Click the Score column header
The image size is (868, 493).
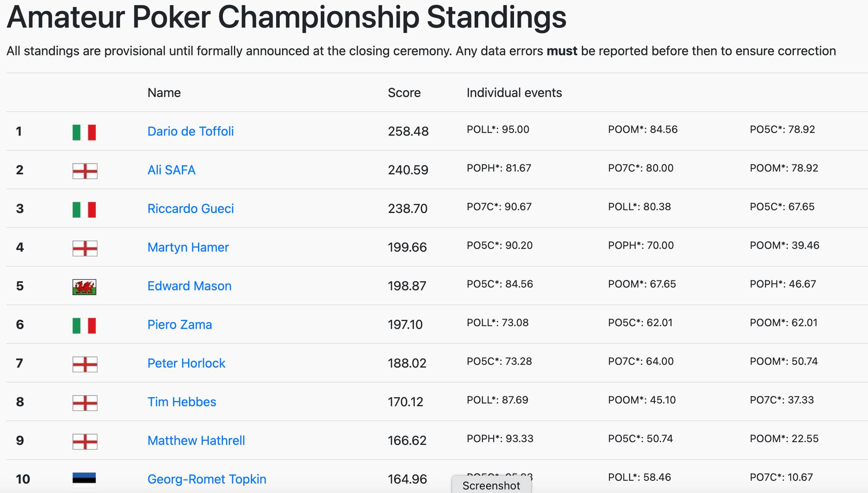point(404,93)
